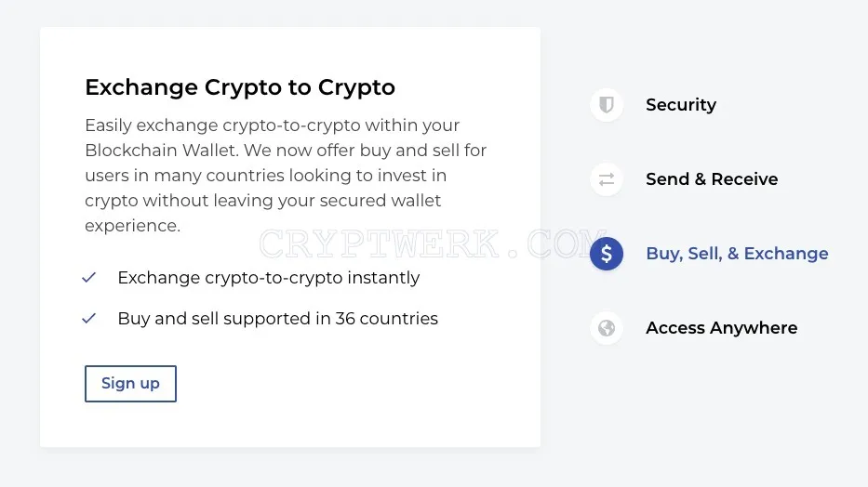Select the Buy, Sell, & Exchange label
Screen dimensions: 868x487
[737, 253]
